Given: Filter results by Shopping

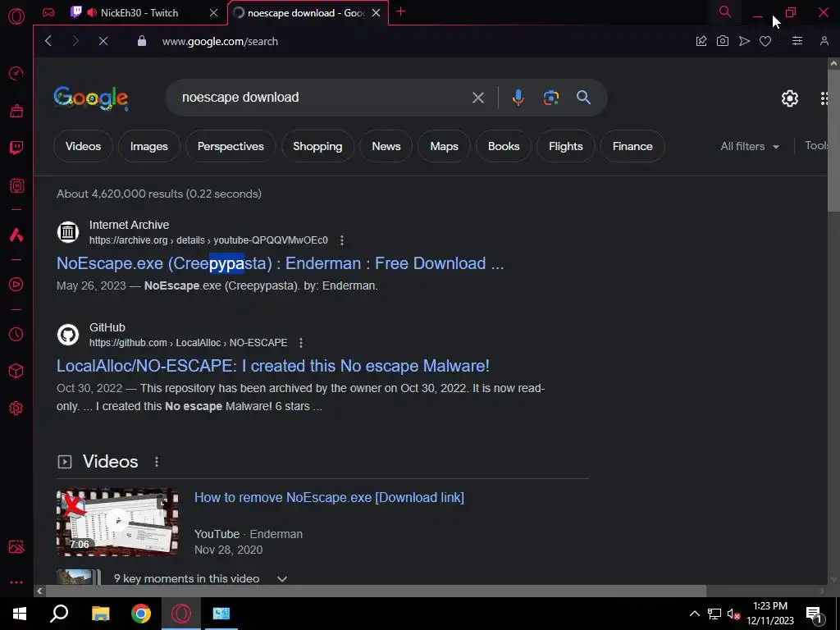Looking at the screenshot, I should [x=317, y=146].
